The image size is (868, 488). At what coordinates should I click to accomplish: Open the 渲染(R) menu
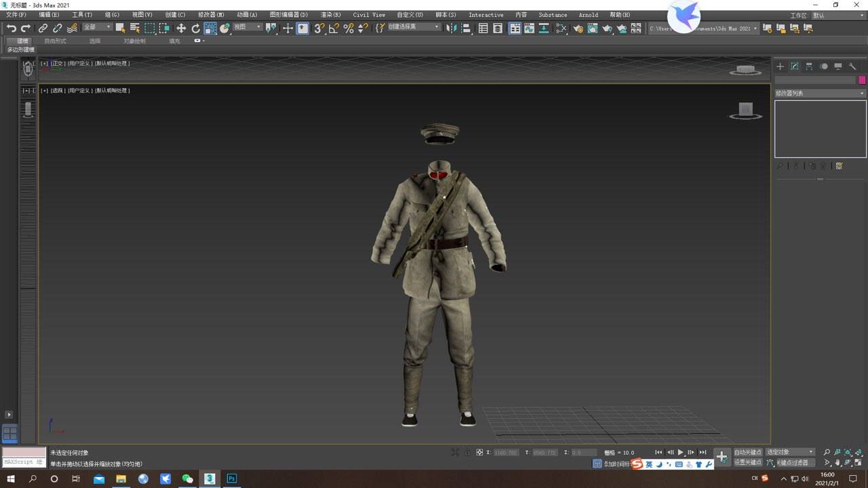[331, 15]
